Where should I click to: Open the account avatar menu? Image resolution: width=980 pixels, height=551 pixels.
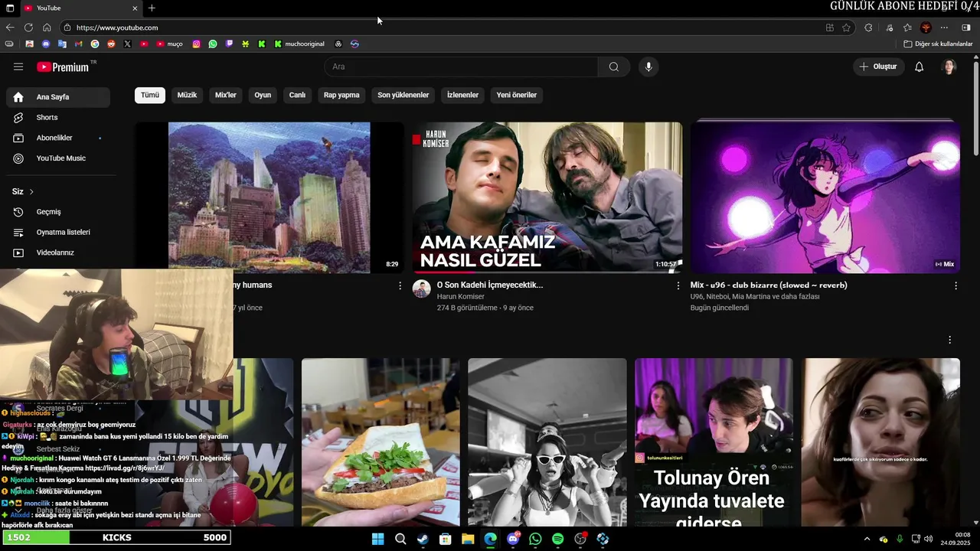[x=949, y=67]
